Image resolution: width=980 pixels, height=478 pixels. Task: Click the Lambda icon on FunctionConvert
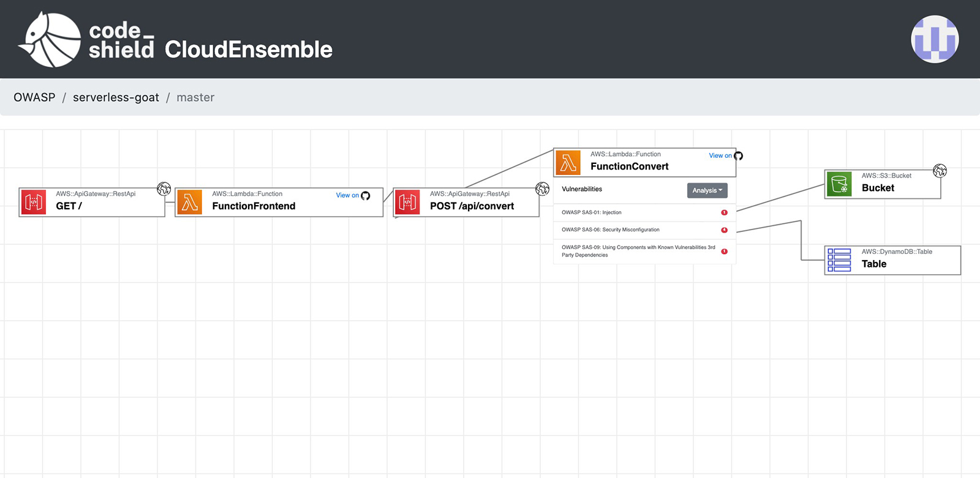[568, 163]
